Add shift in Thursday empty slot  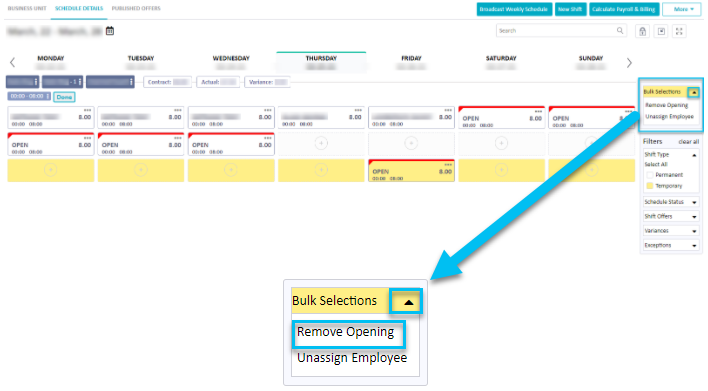[321, 144]
